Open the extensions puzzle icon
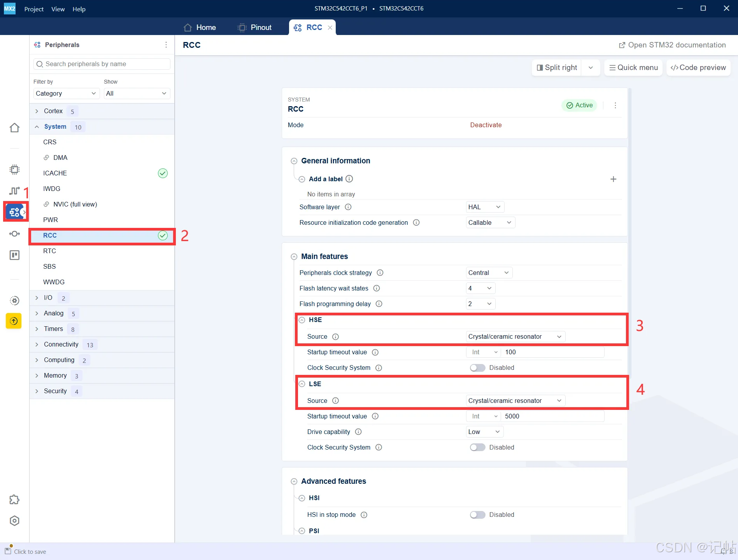738x560 pixels. click(14, 500)
